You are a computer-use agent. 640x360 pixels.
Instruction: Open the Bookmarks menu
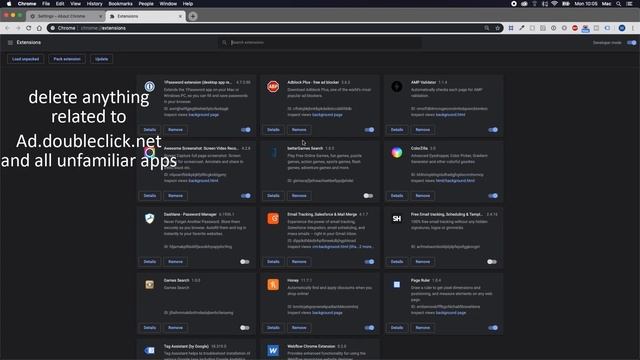pos(120,4)
